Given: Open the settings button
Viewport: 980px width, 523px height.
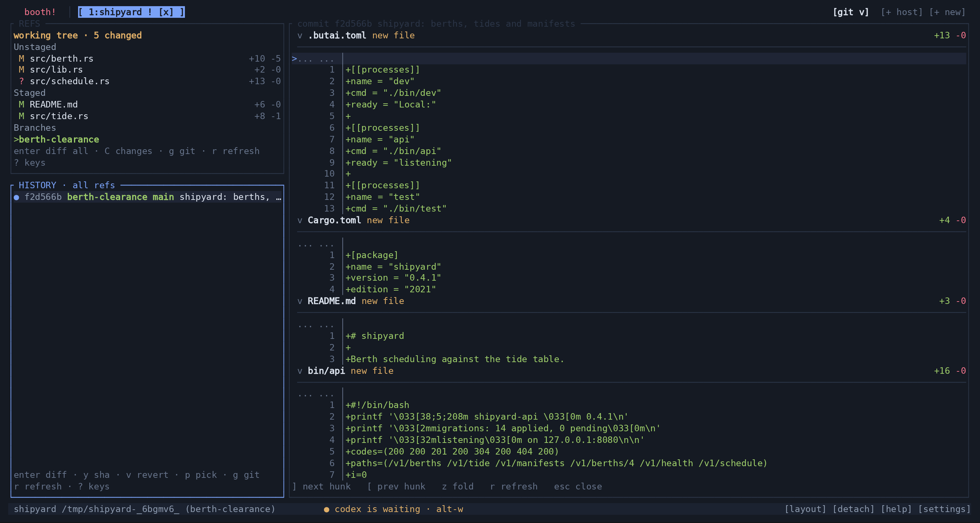Looking at the screenshot, I should point(944,509).
